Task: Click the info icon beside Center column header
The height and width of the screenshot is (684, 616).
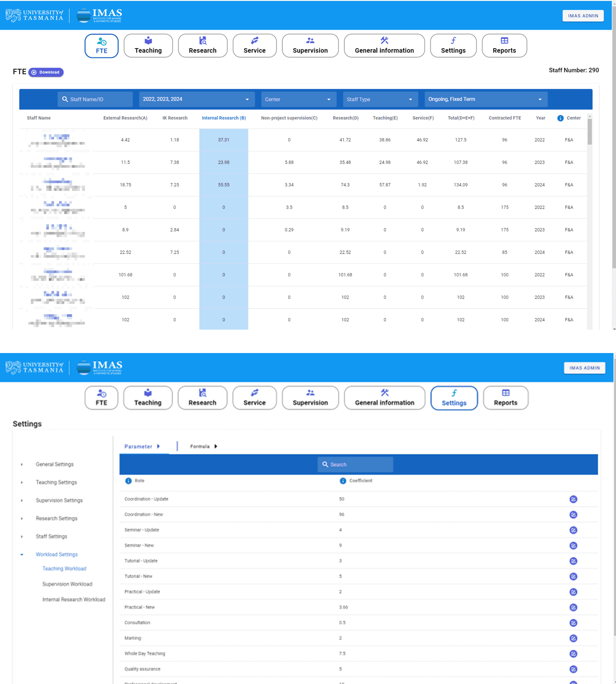Action: coord(560,118)
